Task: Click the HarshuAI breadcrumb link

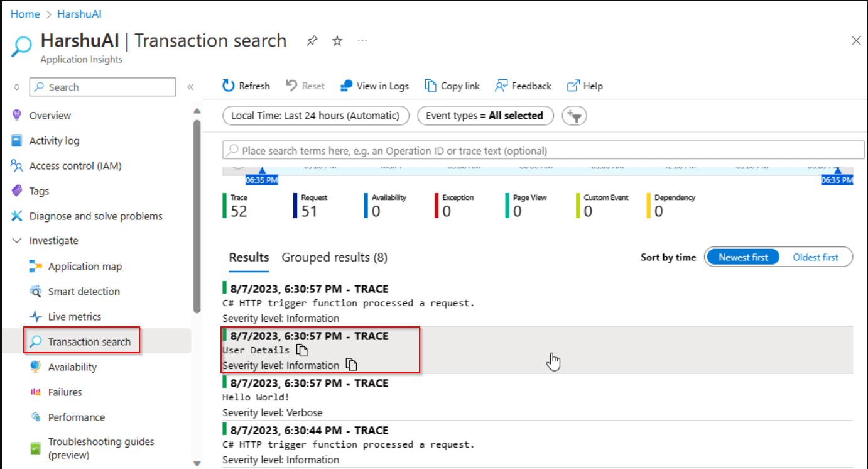Action: [x=79, y=14]
